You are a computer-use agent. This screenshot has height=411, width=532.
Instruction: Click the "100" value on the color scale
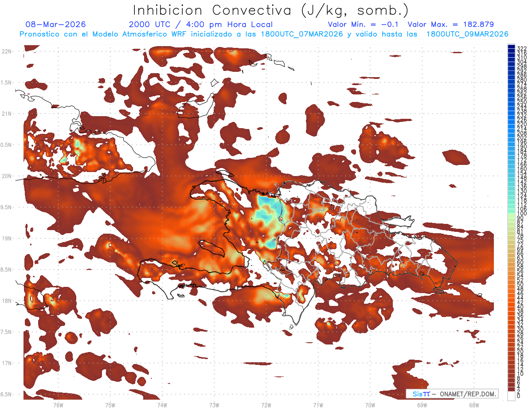point(521,214)
